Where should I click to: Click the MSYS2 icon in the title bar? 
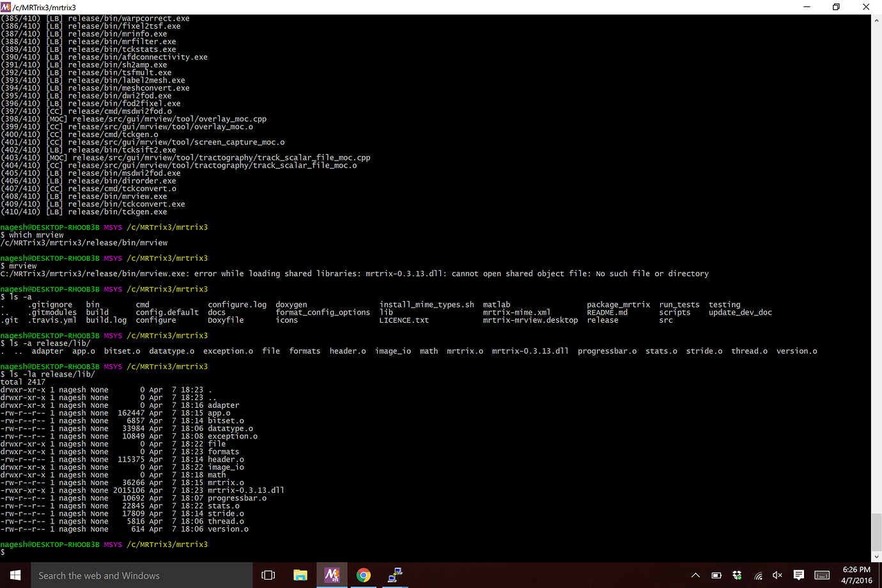click(x=7, y=7)
